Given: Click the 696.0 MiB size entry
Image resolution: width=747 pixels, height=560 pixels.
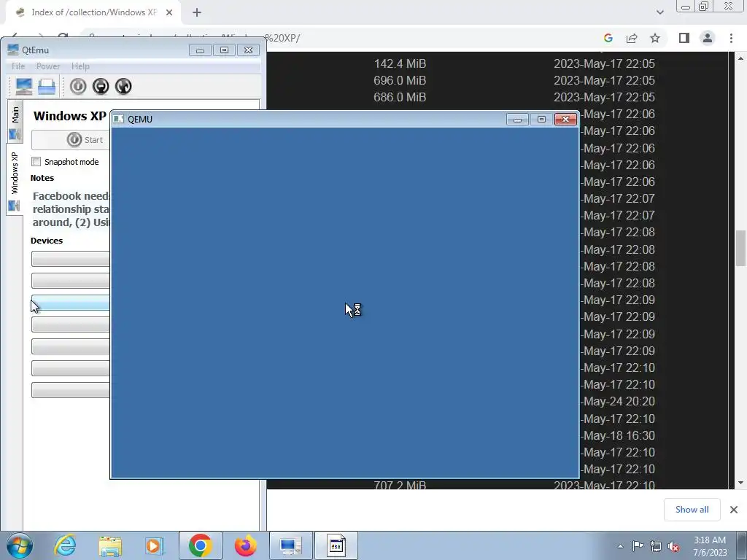Looking at the screenshot, I should coord(400,80).
